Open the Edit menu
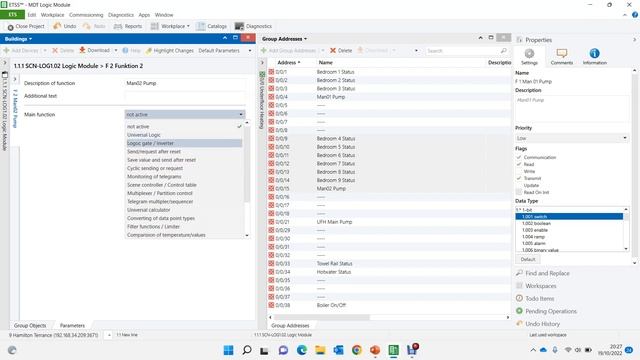This screenshot has width=640, height=360. [32, 15]
